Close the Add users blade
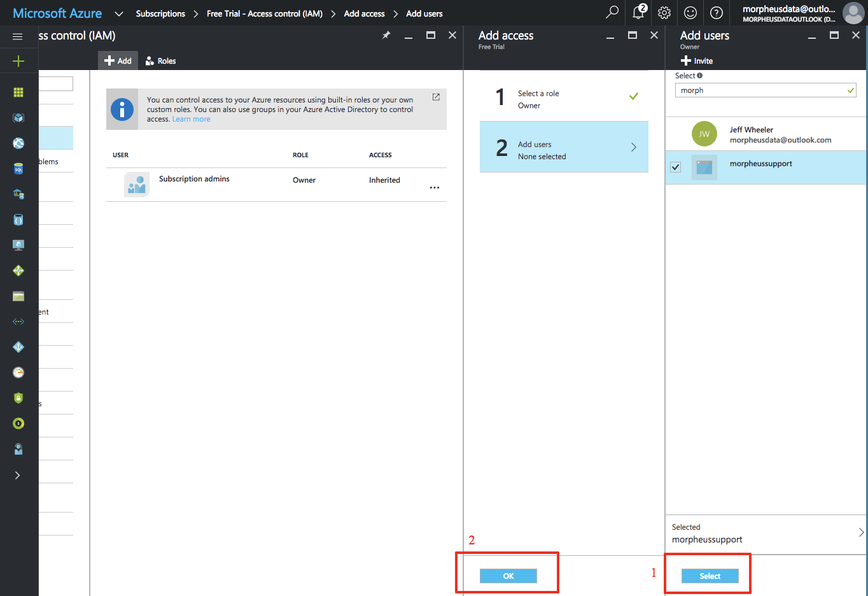The height and width of the screenshot is (596, 868). (855, 35)
